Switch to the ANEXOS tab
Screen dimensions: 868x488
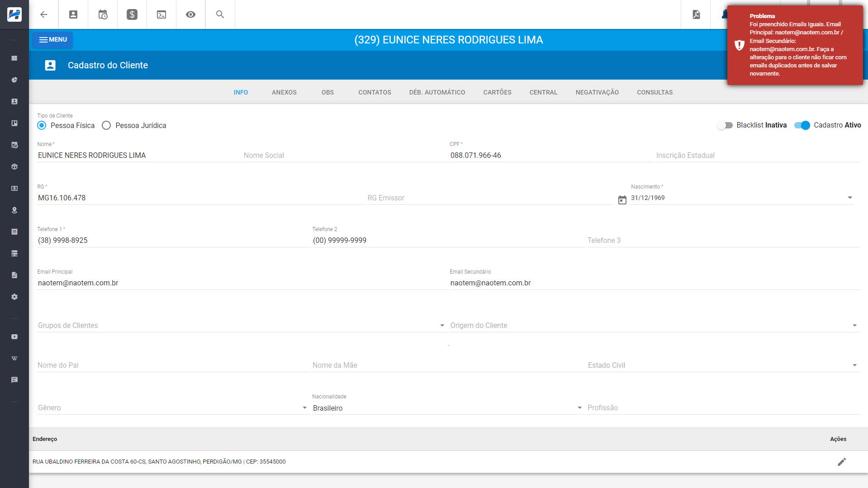click(x=284, y=92)
